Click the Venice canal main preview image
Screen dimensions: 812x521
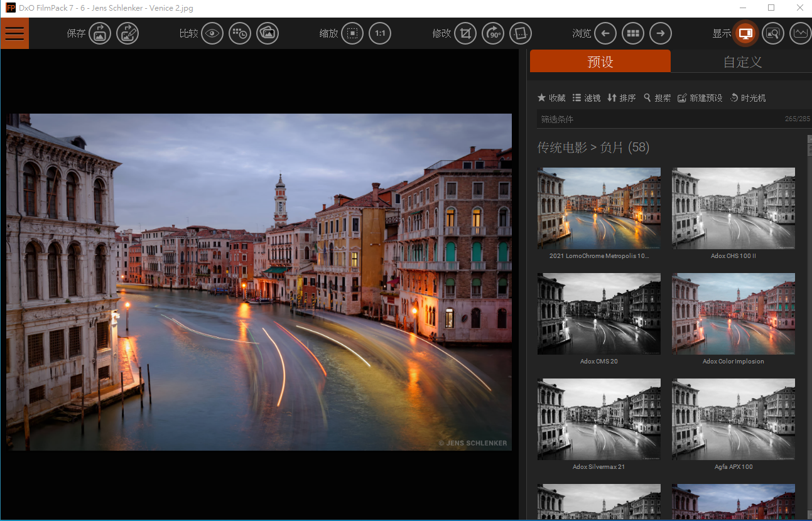click(259, 282)
